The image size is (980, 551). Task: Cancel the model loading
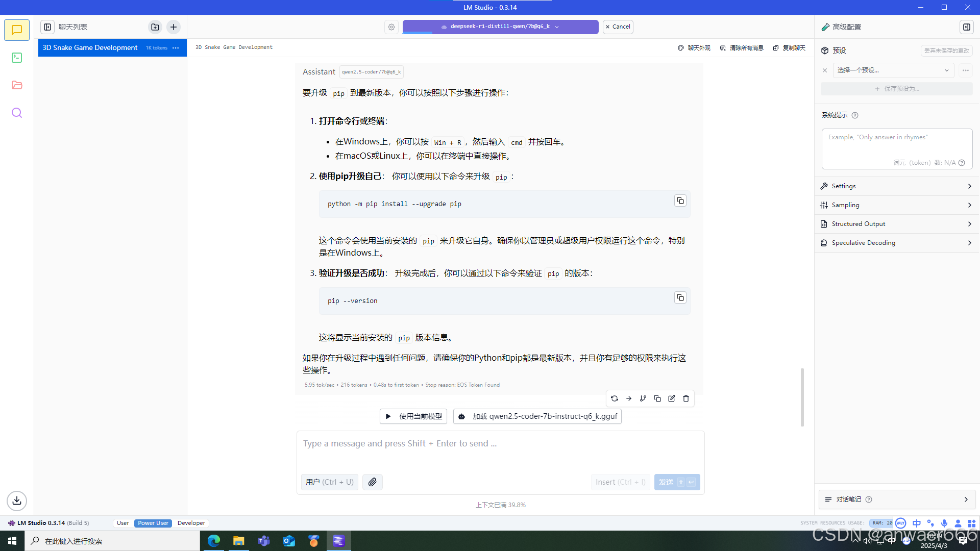(618, 27)
